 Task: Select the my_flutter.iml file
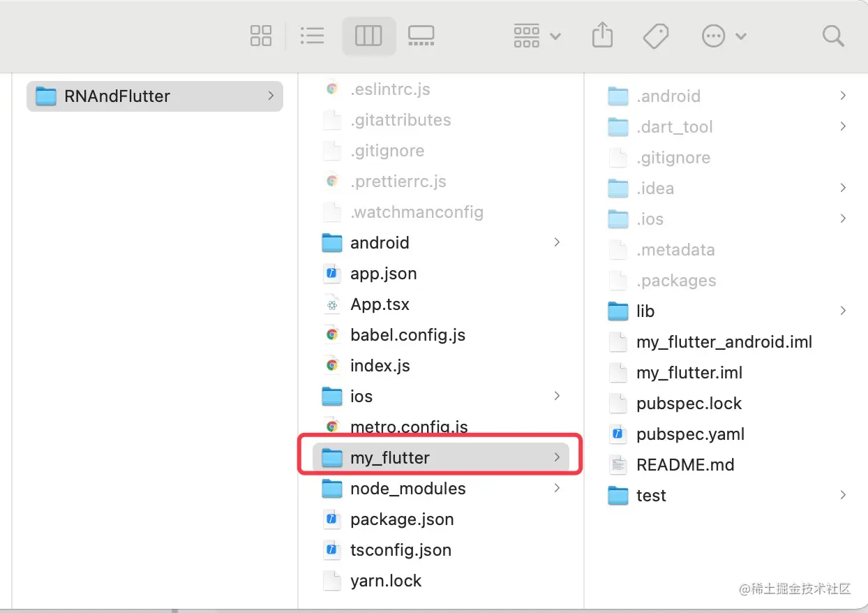pos(689,373)
